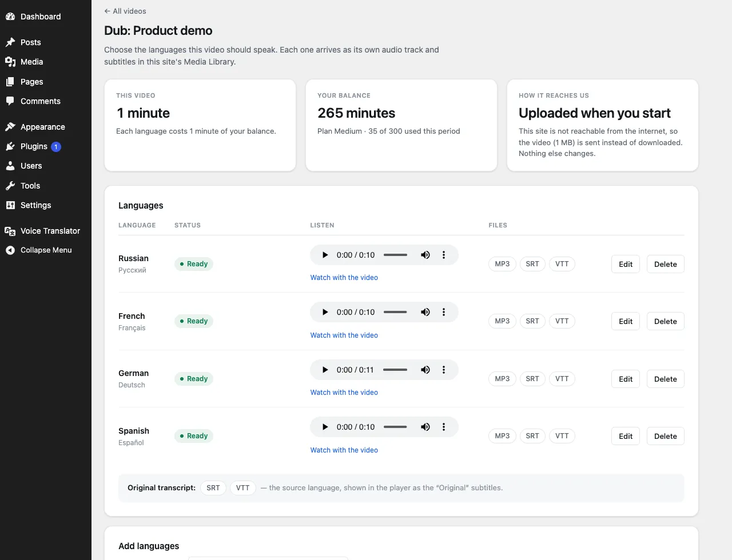Open the Media library menu
732x560 pixels.
click(x=46, y=62)
